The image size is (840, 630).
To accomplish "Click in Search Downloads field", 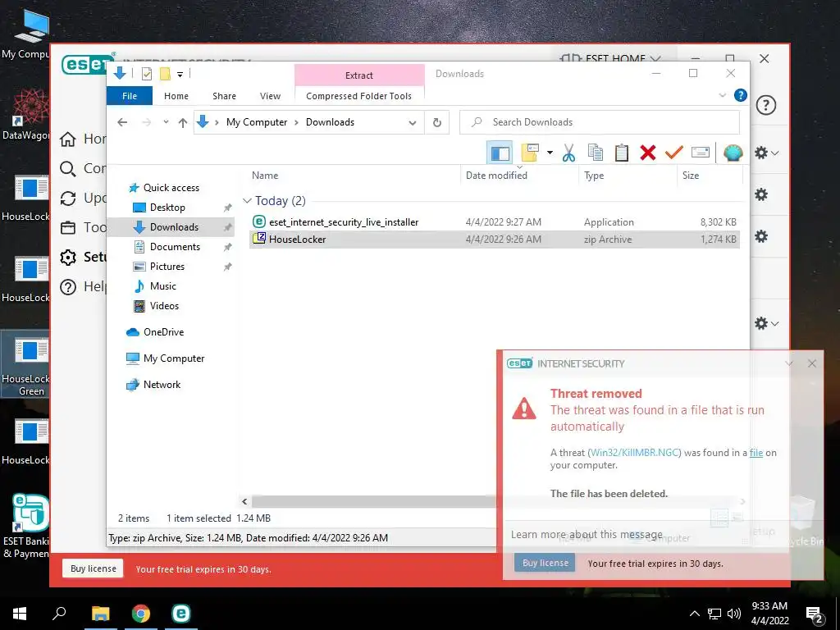I will tap(600, 122).
